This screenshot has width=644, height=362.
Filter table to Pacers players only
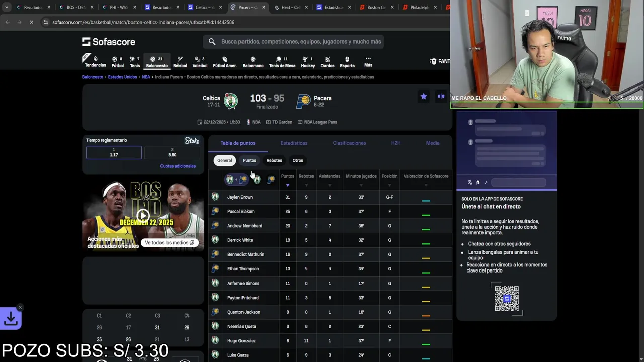click(x=271, y=179)
